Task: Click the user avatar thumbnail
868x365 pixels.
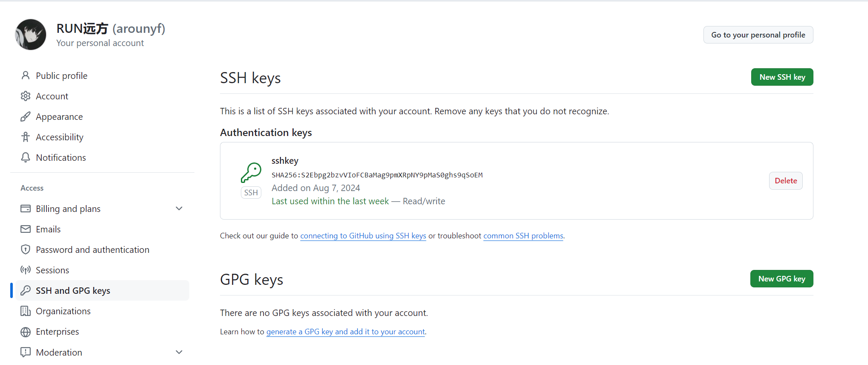Action: pos(31,35)
